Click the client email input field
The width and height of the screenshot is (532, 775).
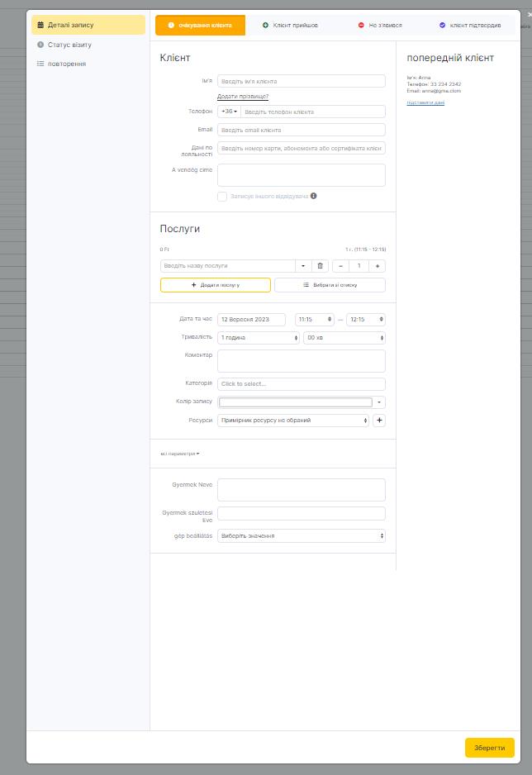[x=302, y=130]
